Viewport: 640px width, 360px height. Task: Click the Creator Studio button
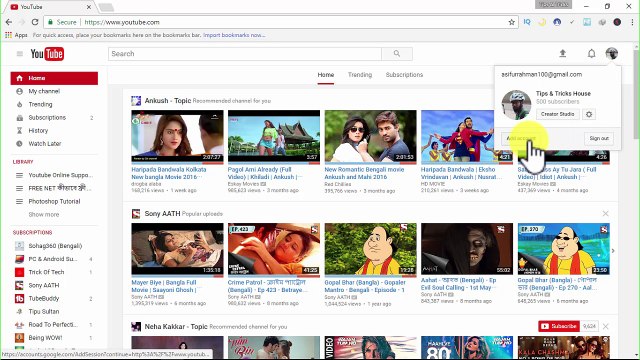click(x=557, y=114)
